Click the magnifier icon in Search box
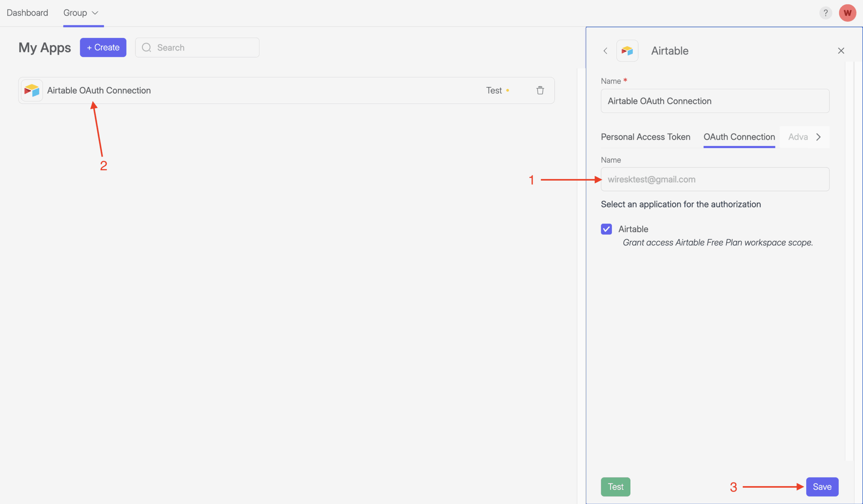This screenshot has height=504, width=863. tap(146, 47)
